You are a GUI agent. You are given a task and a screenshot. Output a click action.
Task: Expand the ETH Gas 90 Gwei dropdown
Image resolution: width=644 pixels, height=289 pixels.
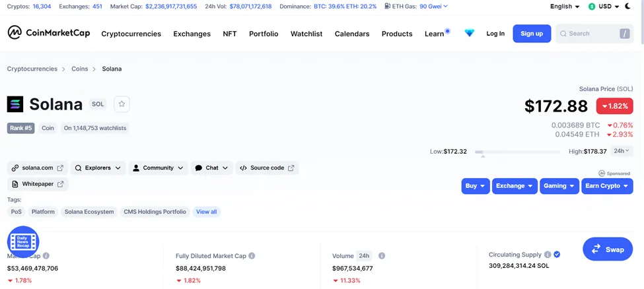pyautogui.click(x=434, y=7)
